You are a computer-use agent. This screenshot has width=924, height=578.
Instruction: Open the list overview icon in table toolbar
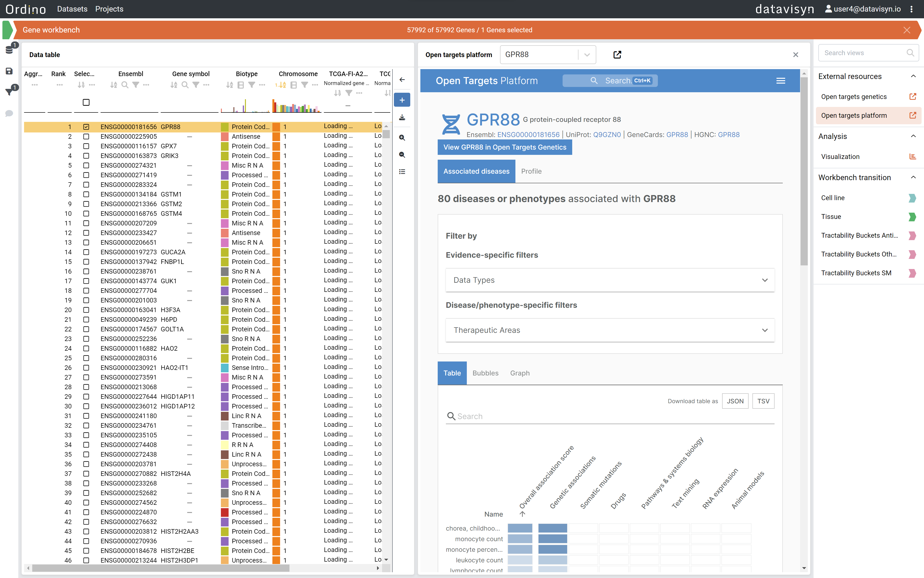click(x=402, y=172)
